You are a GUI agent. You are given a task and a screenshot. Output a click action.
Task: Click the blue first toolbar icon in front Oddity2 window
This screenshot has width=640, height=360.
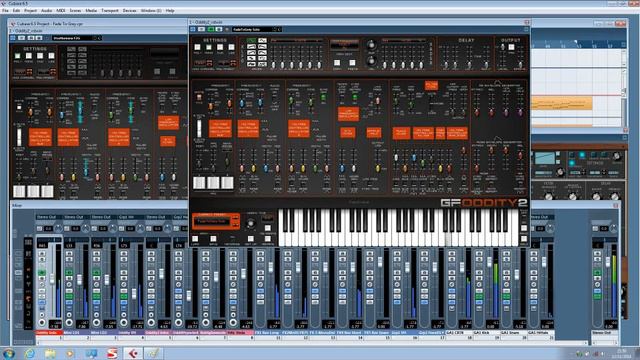coord(193,29)
